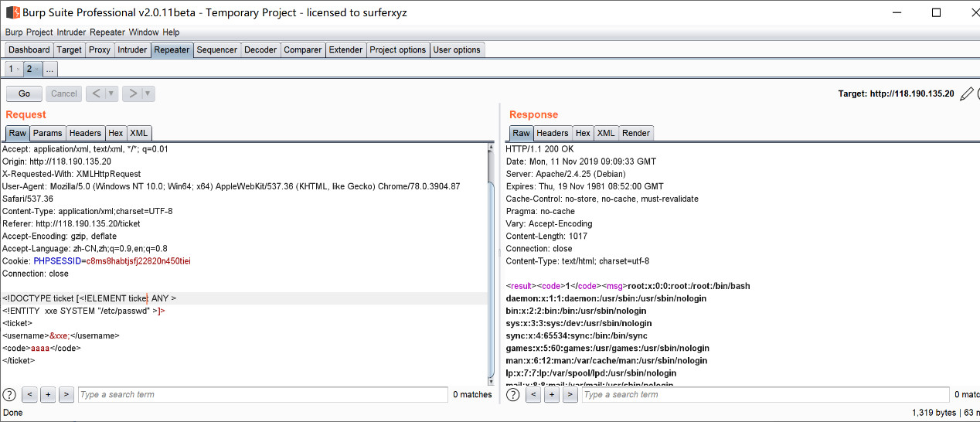Open the User options tab
This screenshot has width=980, height=422.
click(457, 49)
